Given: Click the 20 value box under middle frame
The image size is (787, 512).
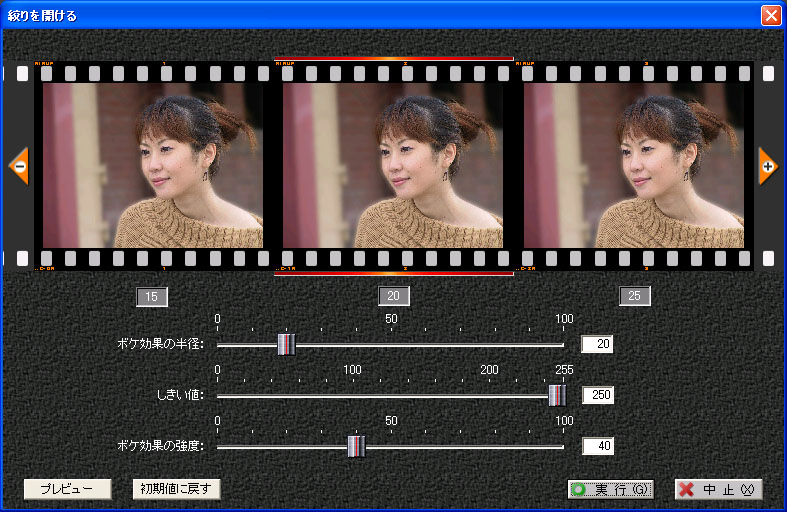Looking at the screenshot, I should 394,296.
